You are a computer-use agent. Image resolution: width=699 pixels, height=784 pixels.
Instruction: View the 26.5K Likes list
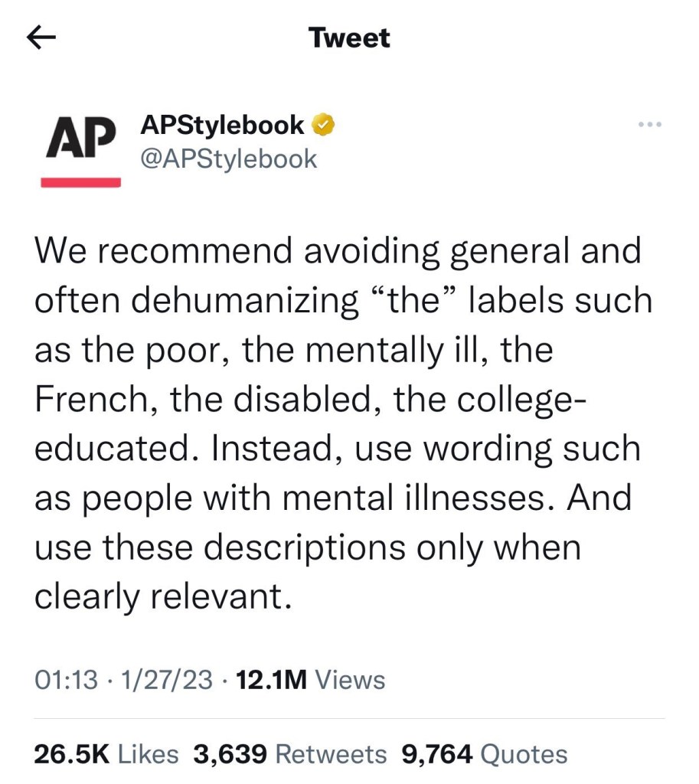[106, 754]
